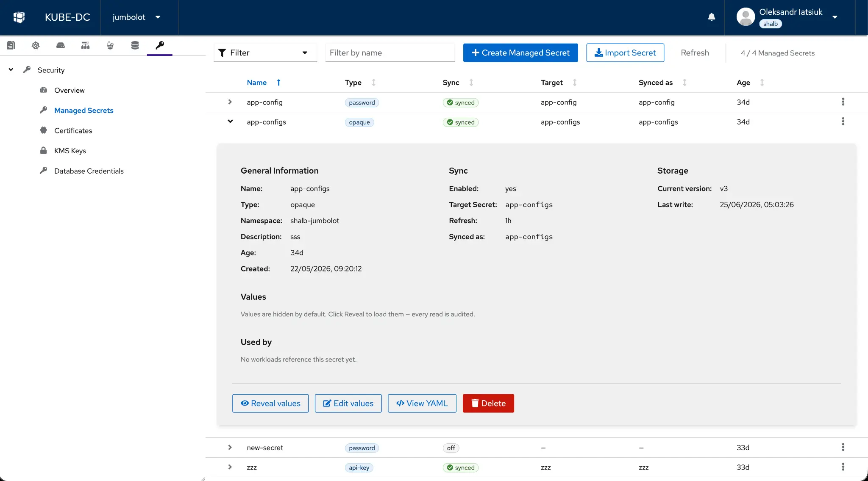Open the Kubernetes helm wheel tab
This screenshot has width=868, height=481.
[36, 45]
